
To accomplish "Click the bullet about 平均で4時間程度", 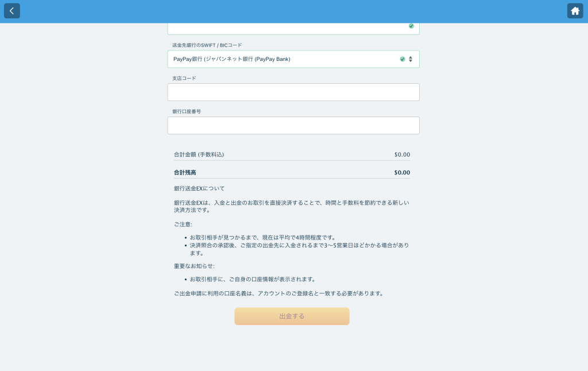I will (x=262, y=237).
